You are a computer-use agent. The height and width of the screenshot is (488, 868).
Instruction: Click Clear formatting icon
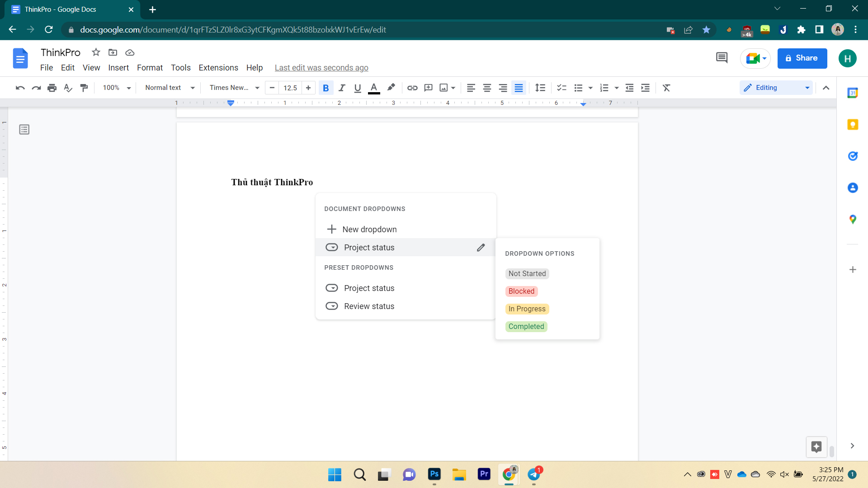666,88
